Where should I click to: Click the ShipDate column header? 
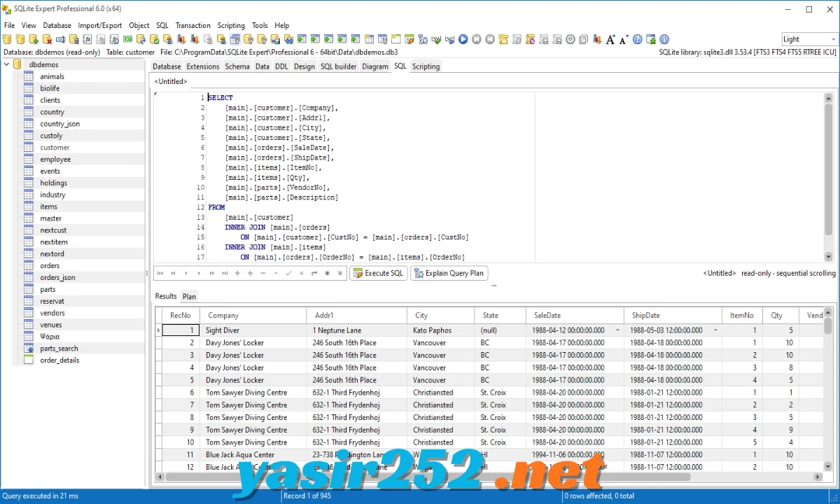pos(673,316)
